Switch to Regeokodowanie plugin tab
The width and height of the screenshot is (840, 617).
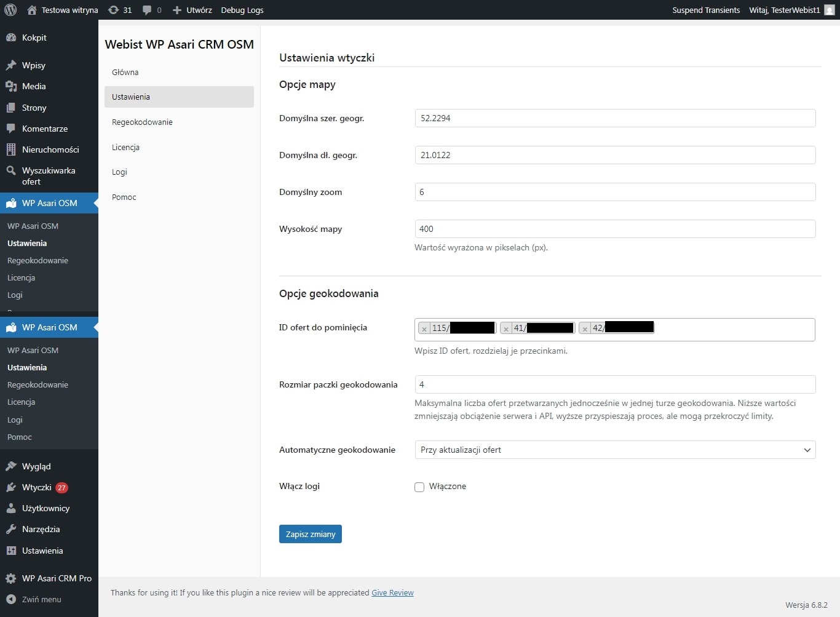click(142, 122)
